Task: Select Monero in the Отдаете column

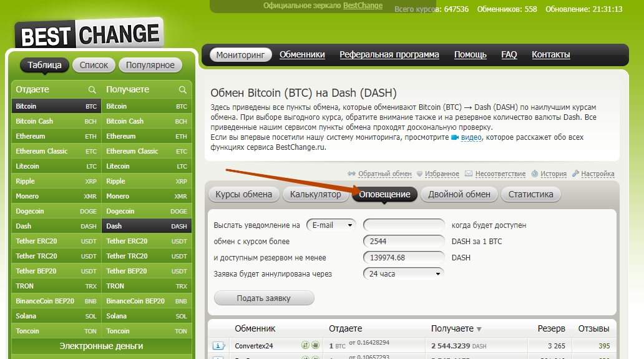Action: pyautogui.click(x=56, y=196)
